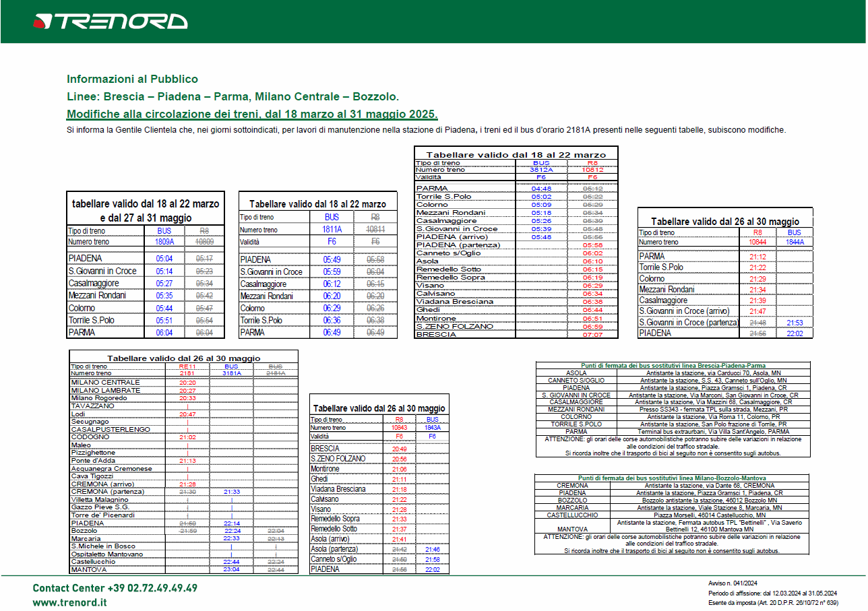Select the 'Ospitaletto Mantovano' station row

coord(106,554)
